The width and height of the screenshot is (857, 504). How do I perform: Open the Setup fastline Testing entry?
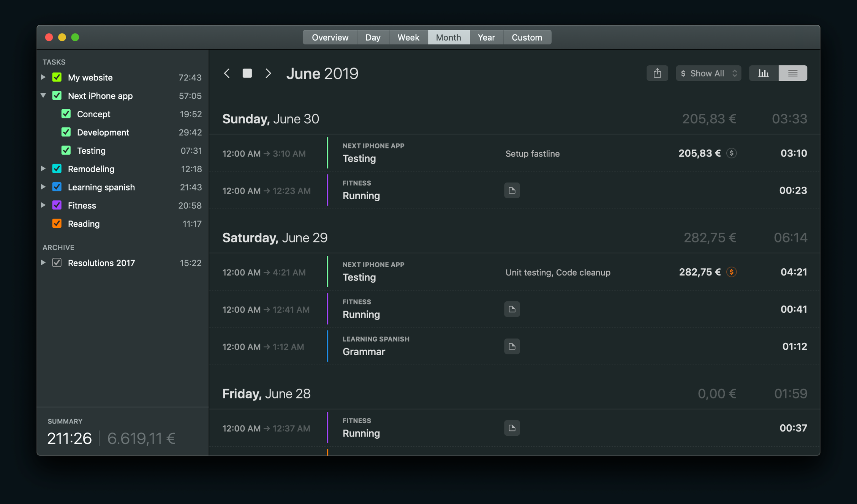514,153
